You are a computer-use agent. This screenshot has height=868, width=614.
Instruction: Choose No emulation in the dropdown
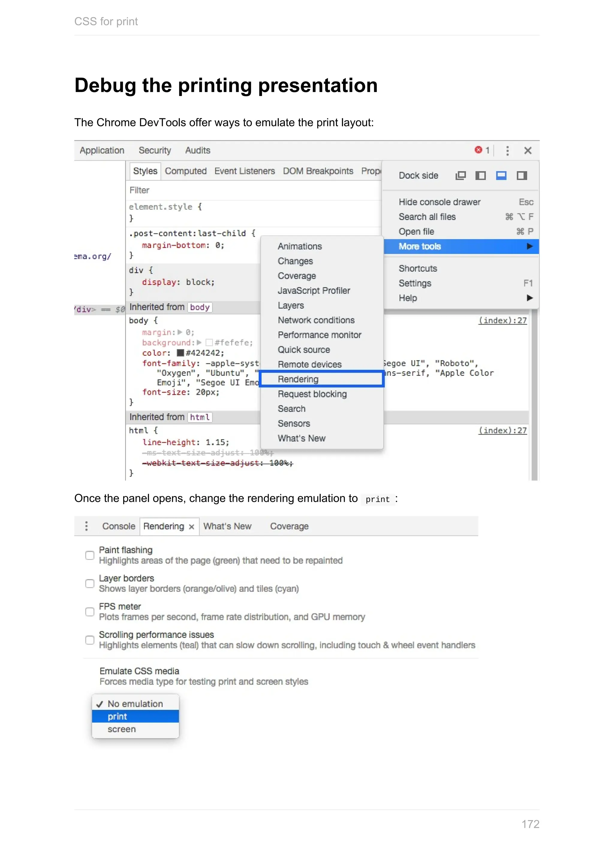click(x=135, y=703)
